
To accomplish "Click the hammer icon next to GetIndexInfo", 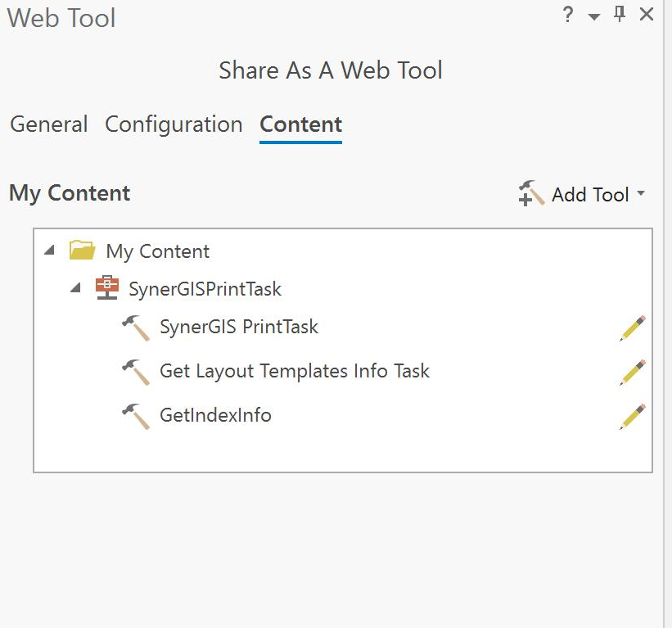I will click(135, 416).
